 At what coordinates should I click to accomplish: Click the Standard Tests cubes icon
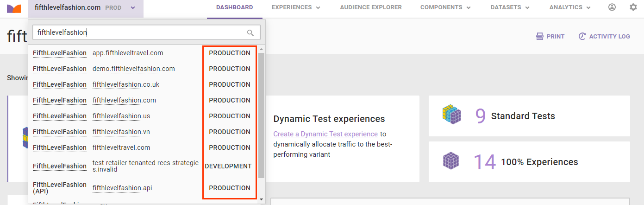coord(451,115)
